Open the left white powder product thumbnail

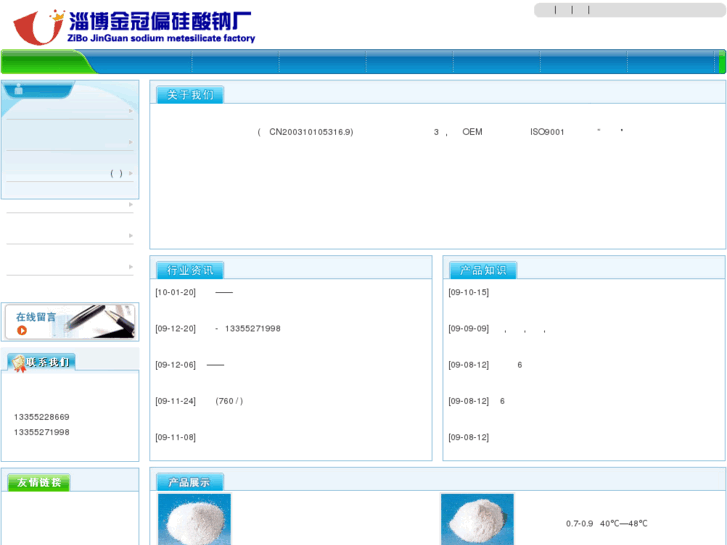tap(194, 519)
